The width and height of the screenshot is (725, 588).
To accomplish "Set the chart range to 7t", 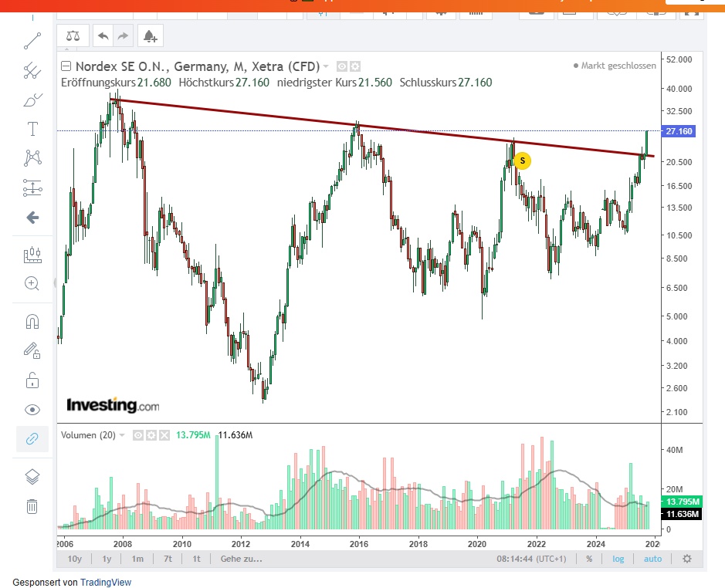I will pos(168,559).
